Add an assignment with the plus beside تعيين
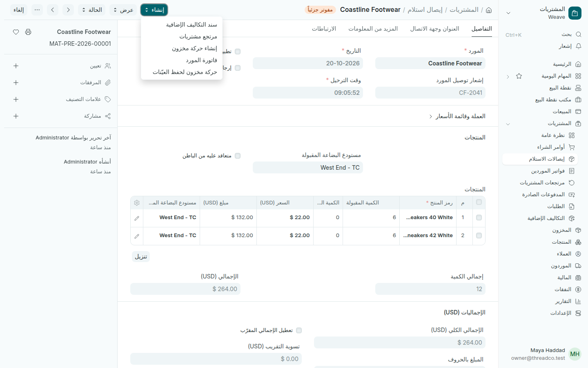 pos(16,66)
